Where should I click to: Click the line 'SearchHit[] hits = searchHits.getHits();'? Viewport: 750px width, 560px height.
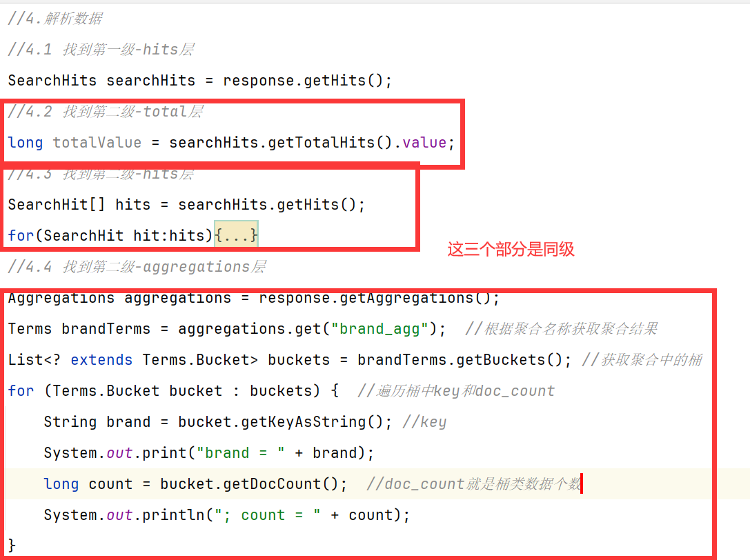point(186,205)
